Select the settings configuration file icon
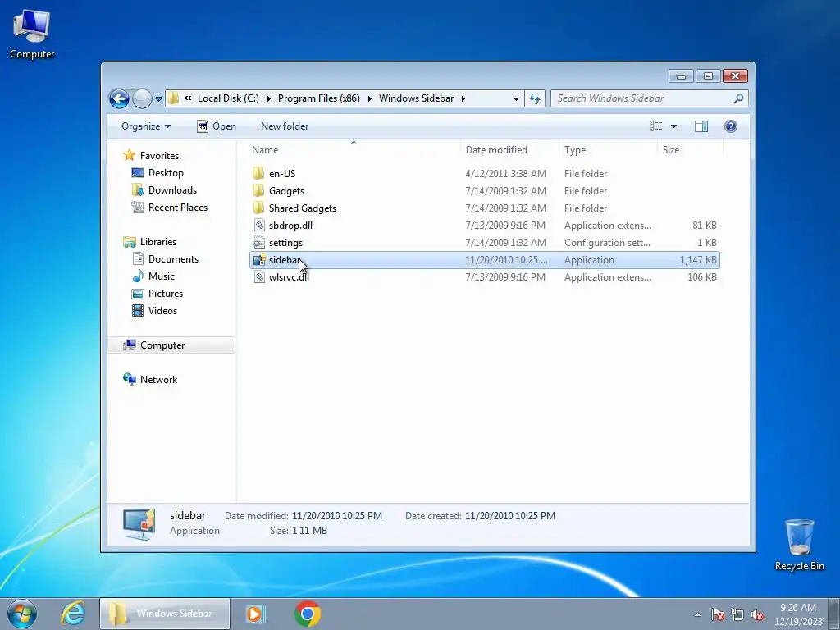 [259, 242]
